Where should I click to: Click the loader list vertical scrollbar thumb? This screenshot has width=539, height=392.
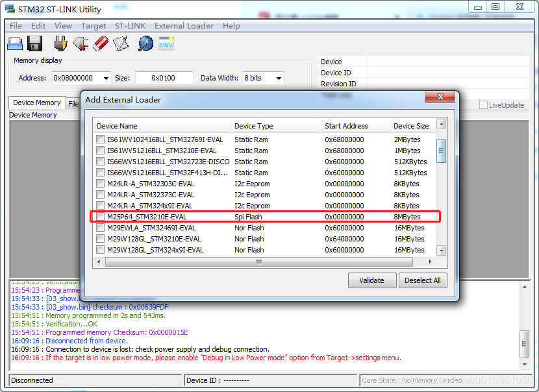coord(442,151)
